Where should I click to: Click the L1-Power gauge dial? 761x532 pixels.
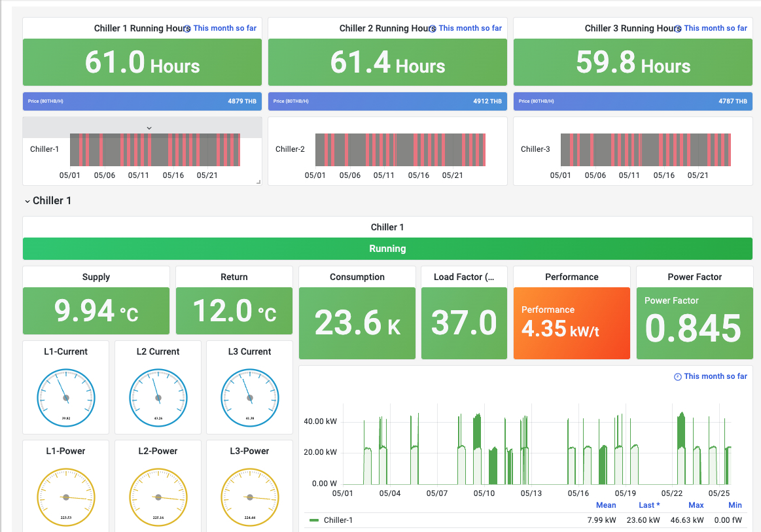[65, 497]
